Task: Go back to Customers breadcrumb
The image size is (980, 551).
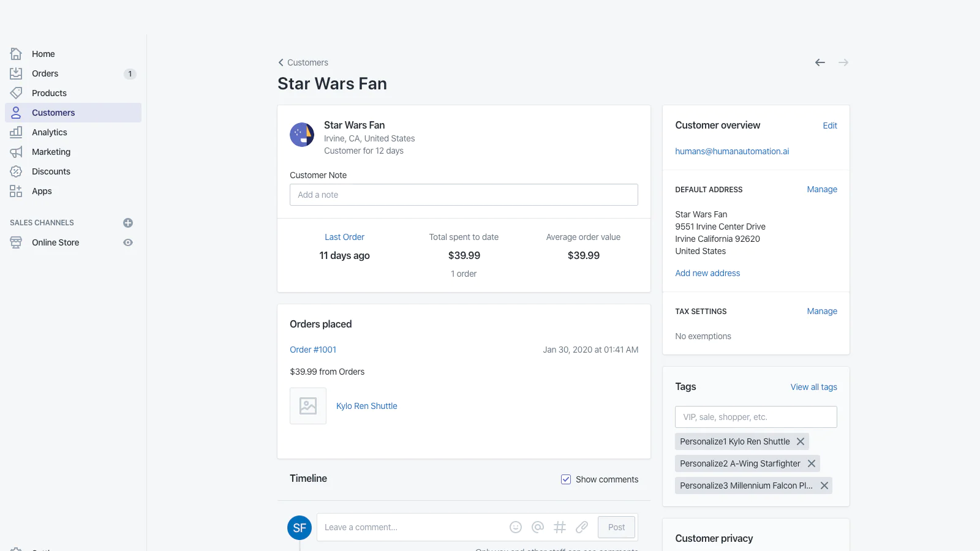Action: [303, 62]
